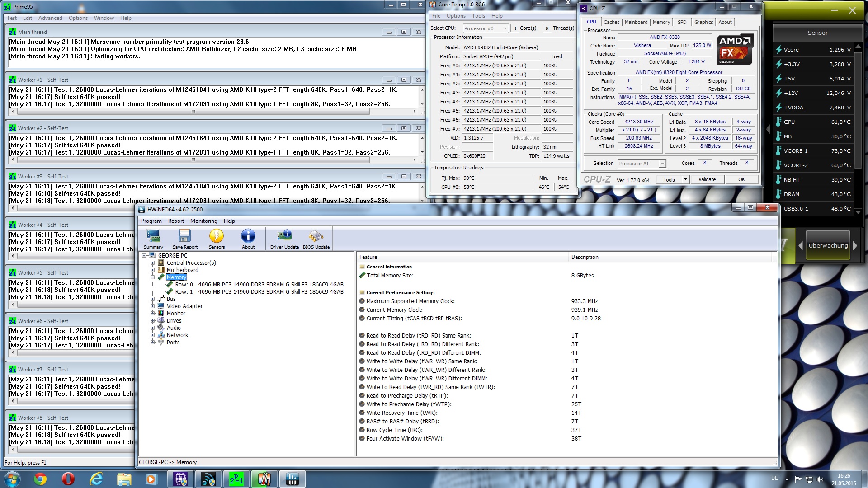Click Worker #1 horizontal scrollbar
The height and width of the screenshot is (488, 868).
coord(193,111)
